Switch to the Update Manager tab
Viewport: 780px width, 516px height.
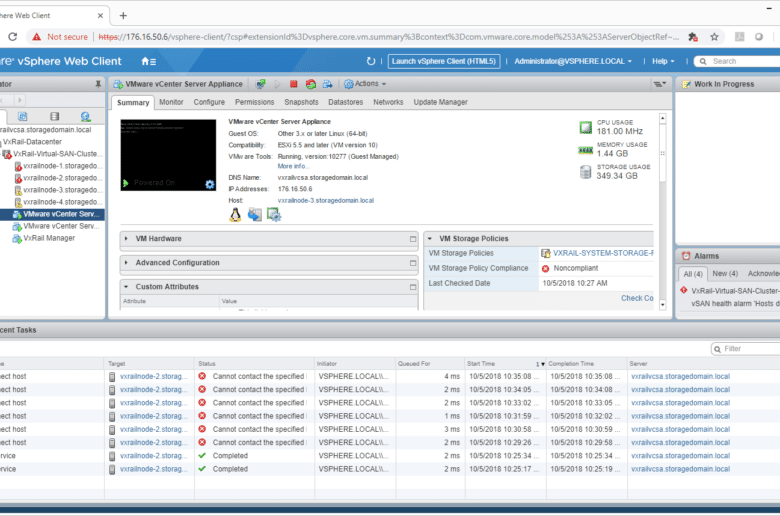pyautogui.click(x=440, y=102)
